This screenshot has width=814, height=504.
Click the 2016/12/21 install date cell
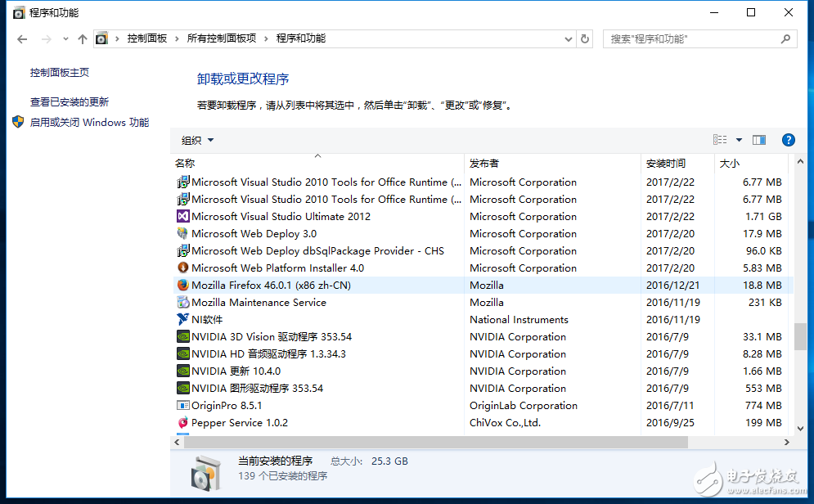(672, 285)
